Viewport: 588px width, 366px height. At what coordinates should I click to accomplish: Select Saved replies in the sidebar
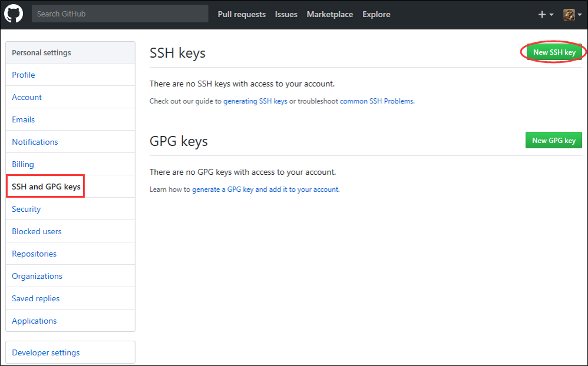(x=70, y=298)
